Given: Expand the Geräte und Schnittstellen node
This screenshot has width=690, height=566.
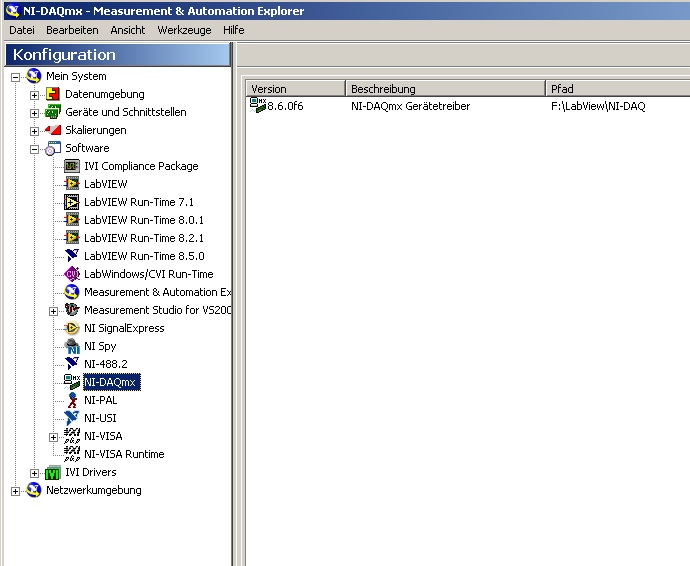Looking at the screenshot, I should point(34,113).
